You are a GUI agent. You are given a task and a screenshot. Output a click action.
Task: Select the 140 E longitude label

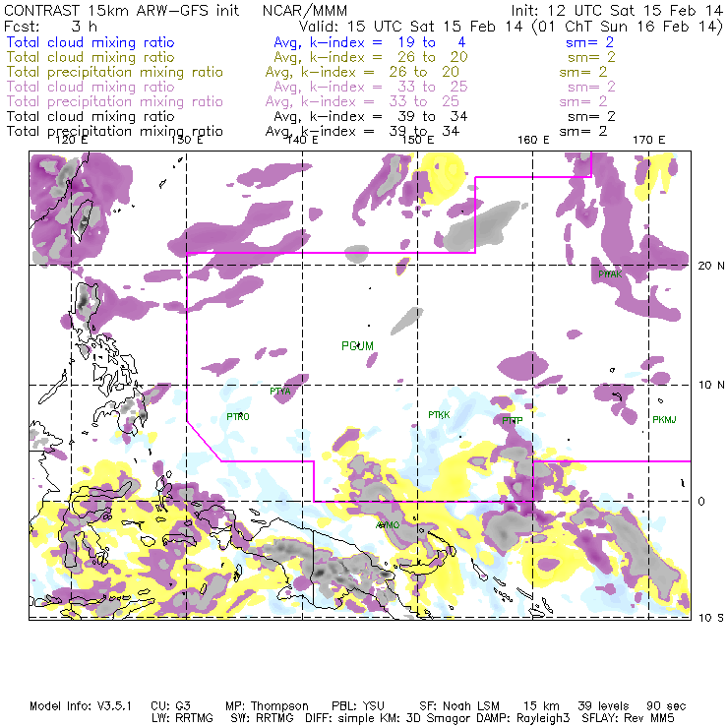pos(302,140)
